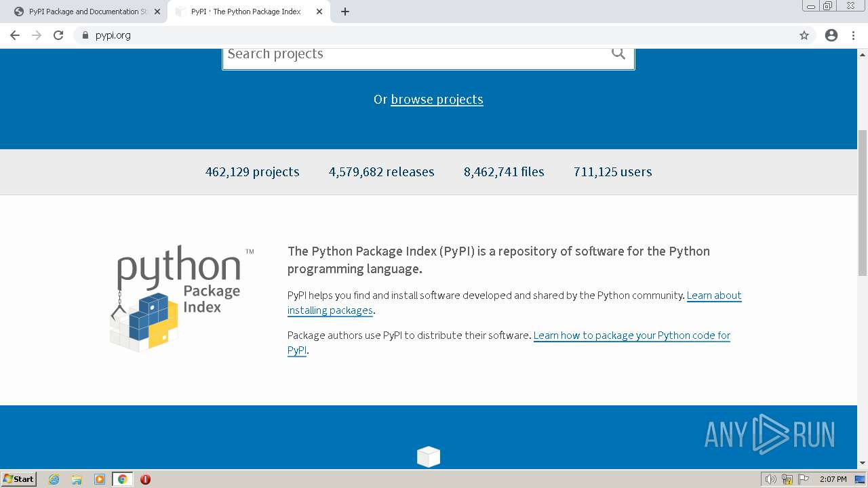
Task: Follow the Learn about installing packages link
Action: (x=515, y=303)
